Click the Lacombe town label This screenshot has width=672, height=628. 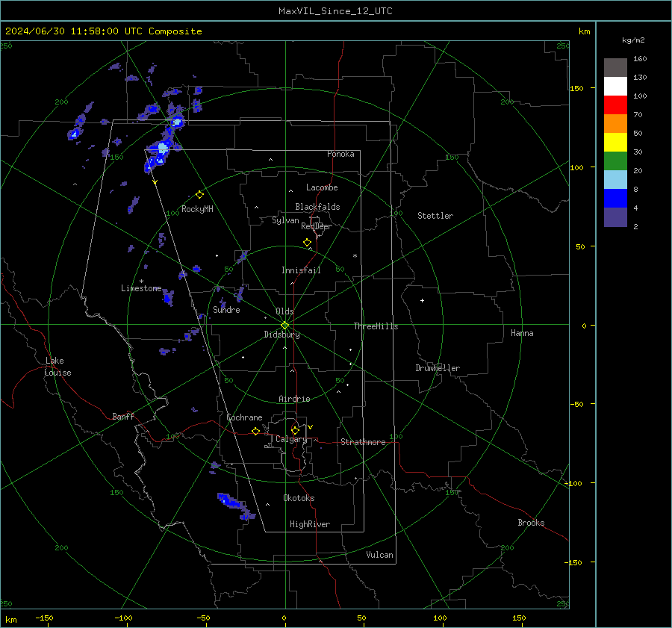point(322,187)
